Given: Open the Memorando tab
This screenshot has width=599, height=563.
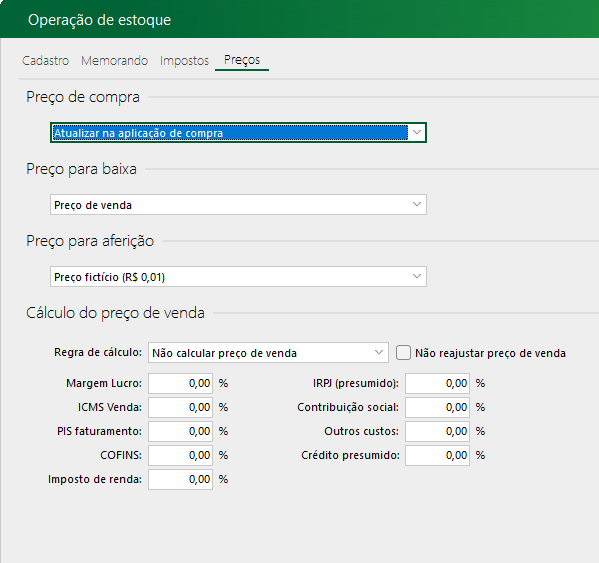Looking at the screenshot, I should [x=114, y=61].
